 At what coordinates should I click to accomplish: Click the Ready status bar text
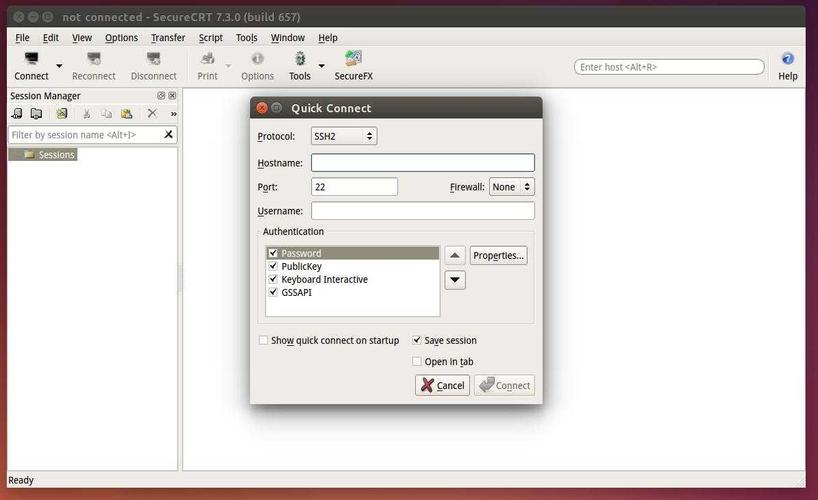[x=21, y=480]
